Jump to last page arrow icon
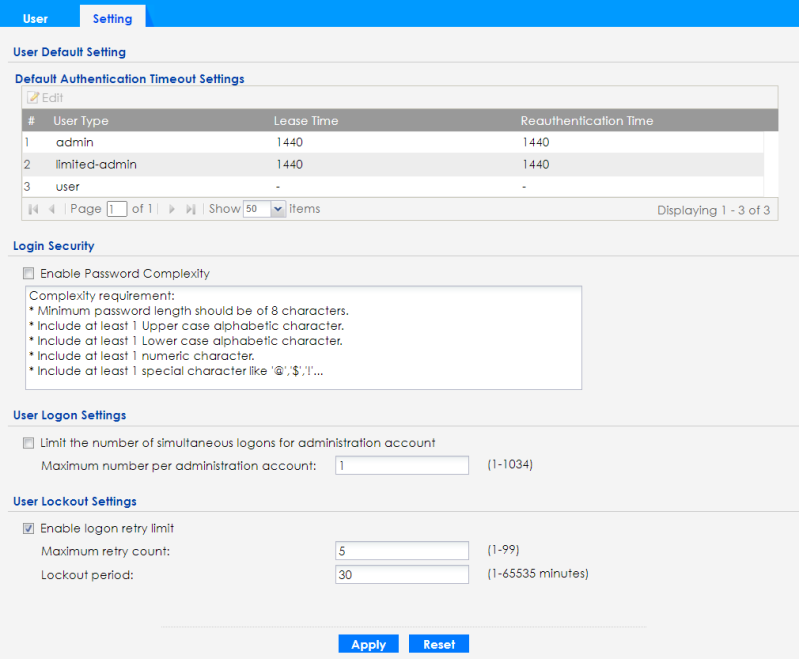Screen dimensions: 799x659 tap(191, 209)
